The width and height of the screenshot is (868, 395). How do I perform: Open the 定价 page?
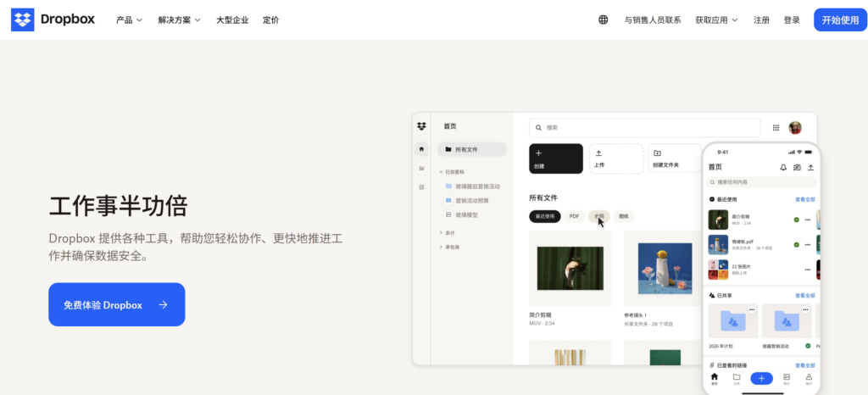tap(270, 19)
